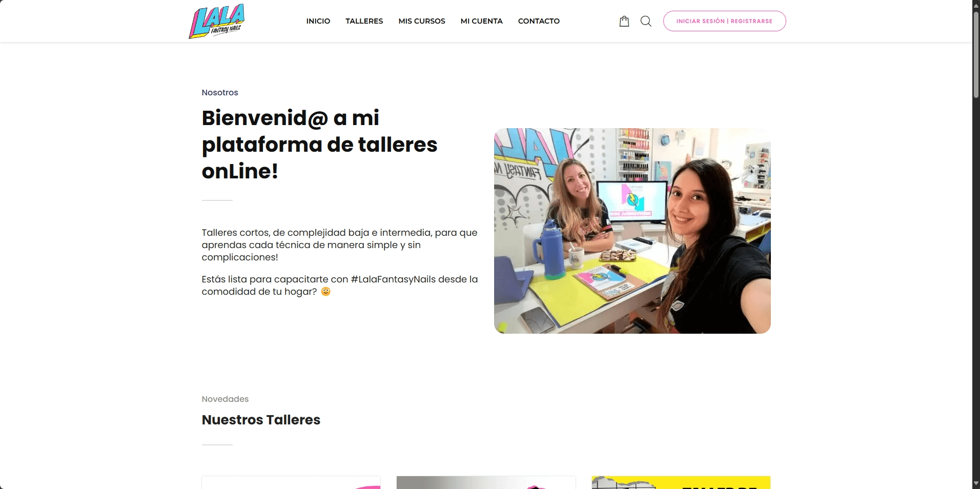The image size is (980, 489).
Task: Open MI CUENTA page
Action: pyautogui.click(x=481, y=21)
